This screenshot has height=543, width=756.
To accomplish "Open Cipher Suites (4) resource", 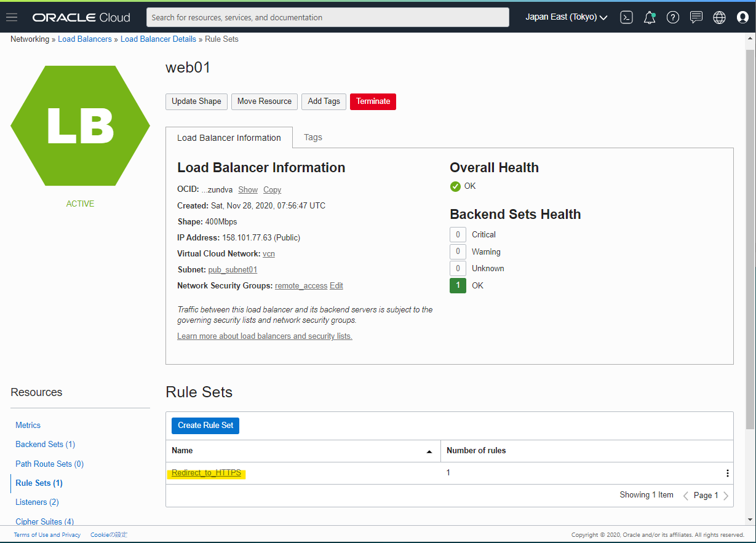I will (44, 521).
